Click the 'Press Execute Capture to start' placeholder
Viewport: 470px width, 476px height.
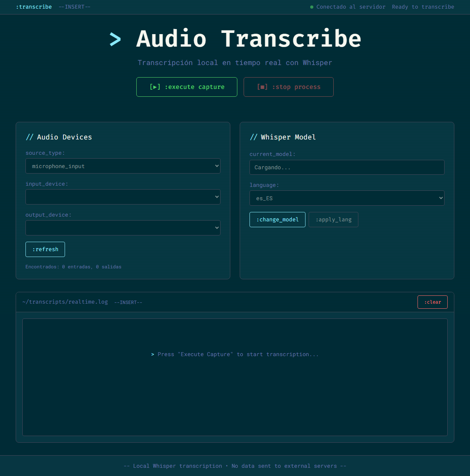tap(235, 354)
